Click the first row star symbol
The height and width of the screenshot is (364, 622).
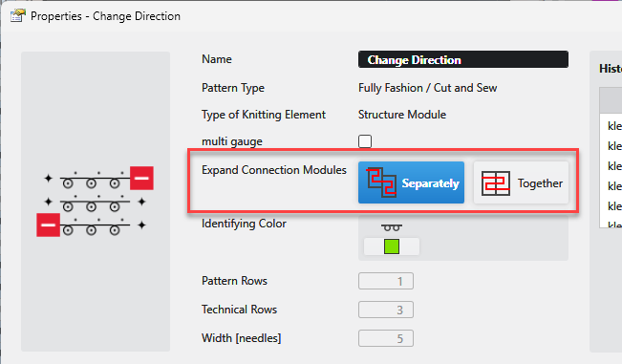pos(48,179)
